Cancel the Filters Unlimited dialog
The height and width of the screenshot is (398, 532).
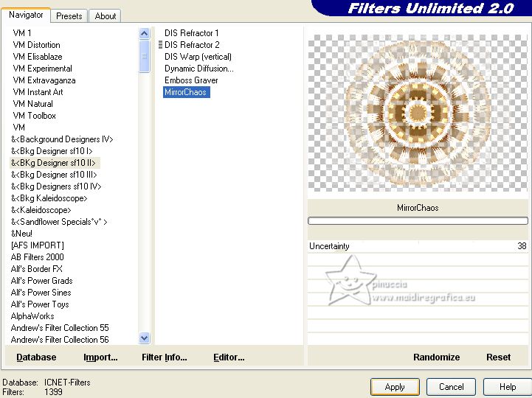click(x=451, y=387)
